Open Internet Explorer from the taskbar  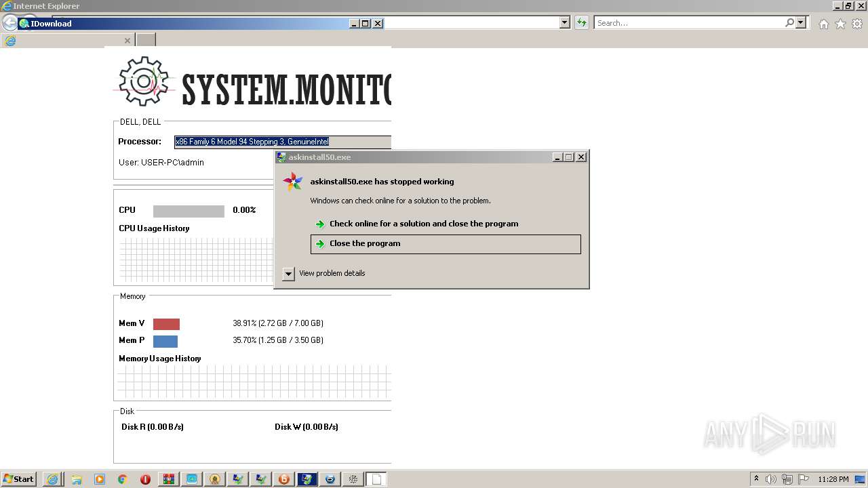52,479
